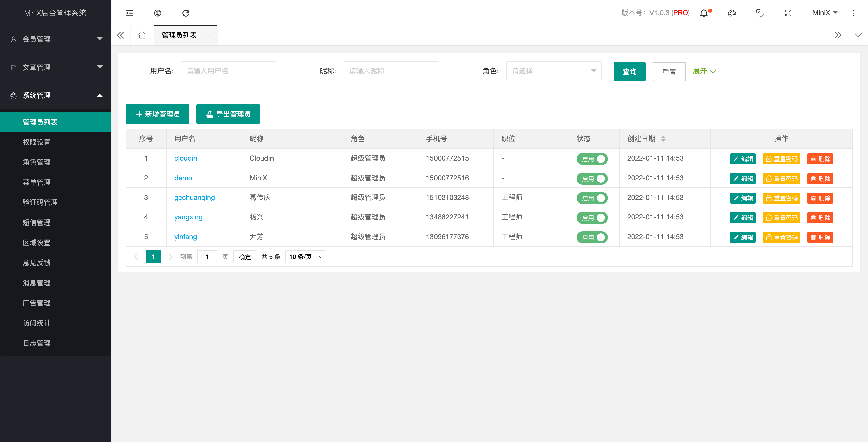The image size is (868, 442).
Task: Enter fullscreen mode via expand icon
Action: pos(788,13)
